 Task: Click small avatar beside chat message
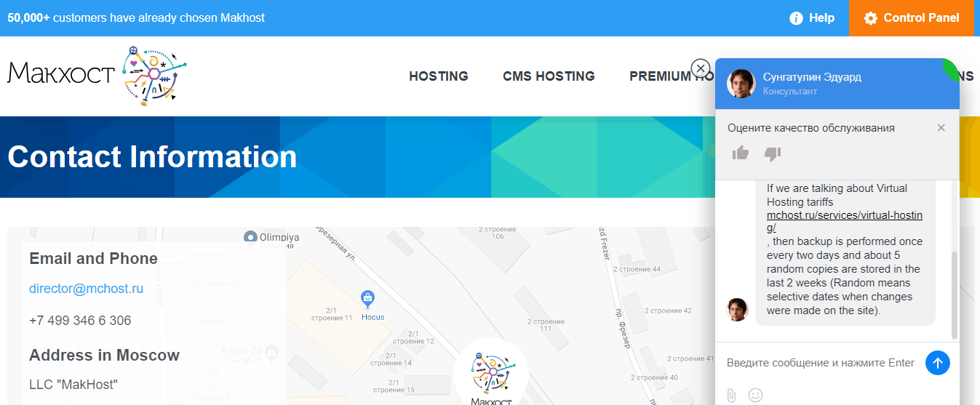click(x=738, y=309)
